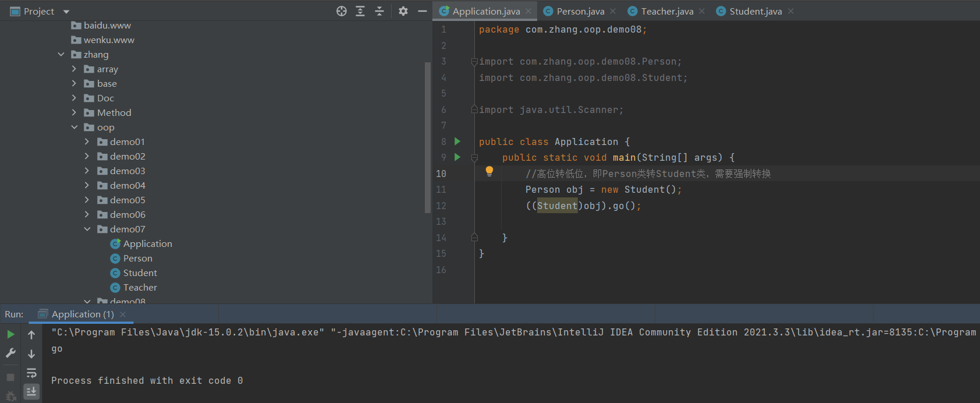Expand the demo03 package
This screenshot has height=403, width=980.
point(87,171)
